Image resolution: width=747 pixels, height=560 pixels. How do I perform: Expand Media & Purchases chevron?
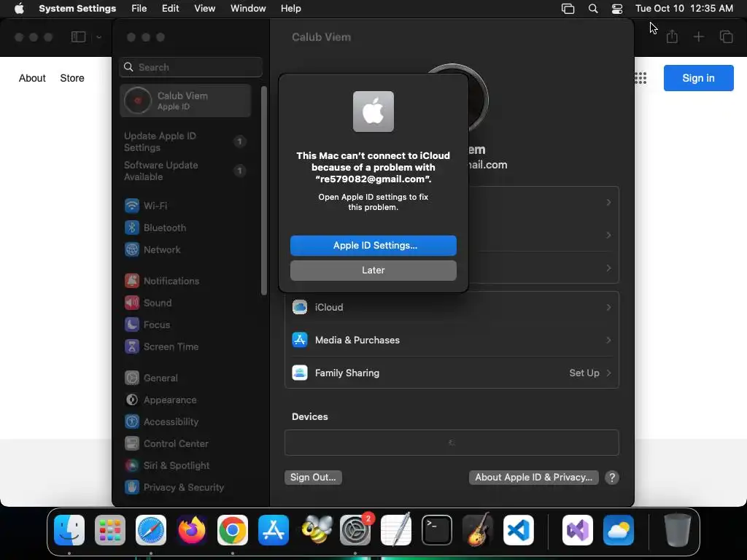[608, 340]
